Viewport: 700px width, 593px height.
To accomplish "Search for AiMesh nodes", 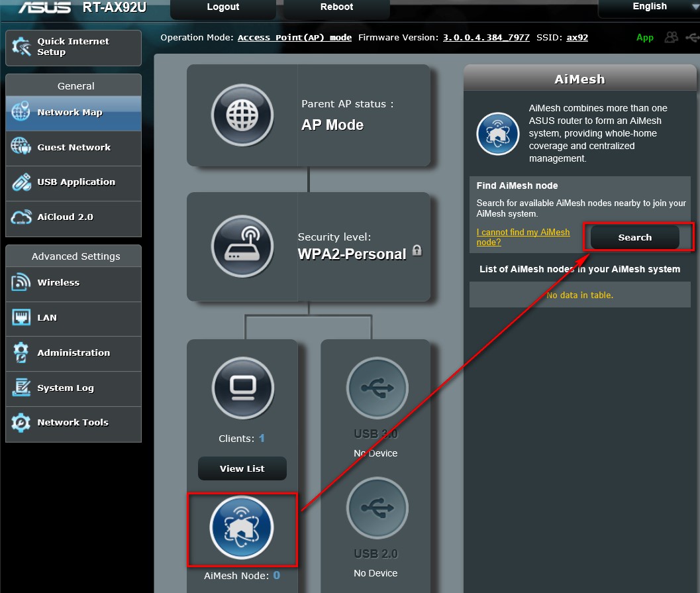I will pos(634,238).
